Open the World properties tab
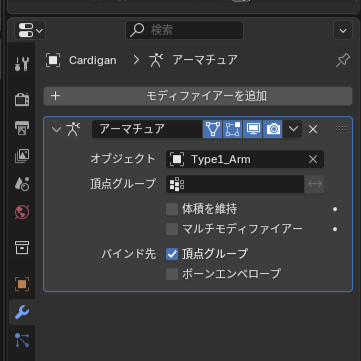361x361 pixels. coord(22,212)
